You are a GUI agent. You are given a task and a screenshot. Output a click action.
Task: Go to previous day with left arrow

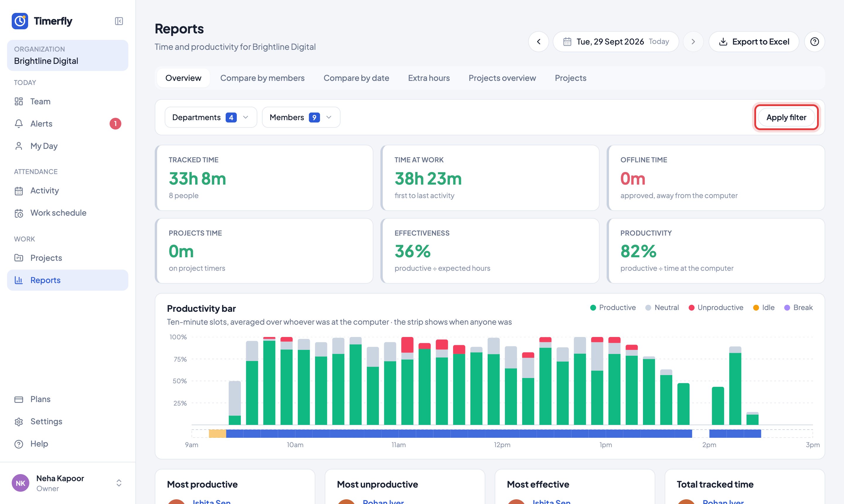pos(539,41)
